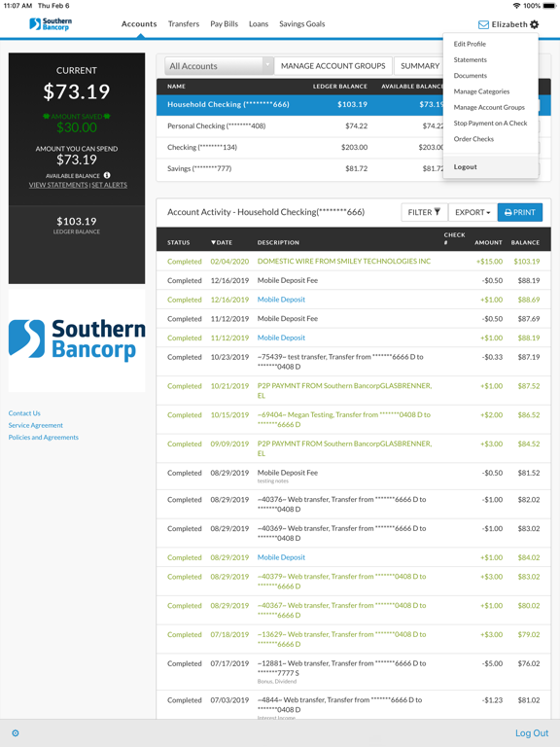Open the Elizabeth user menu
560x747 pixels.
509,24
